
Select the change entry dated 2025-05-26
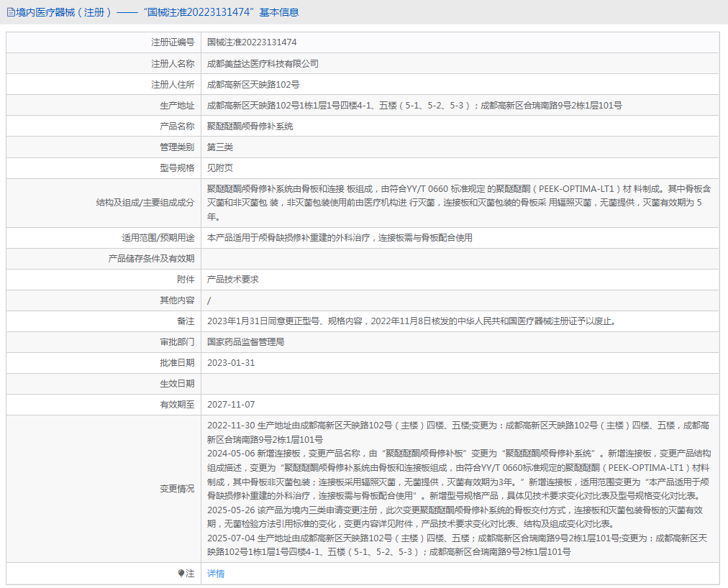(x=455, y=517)
